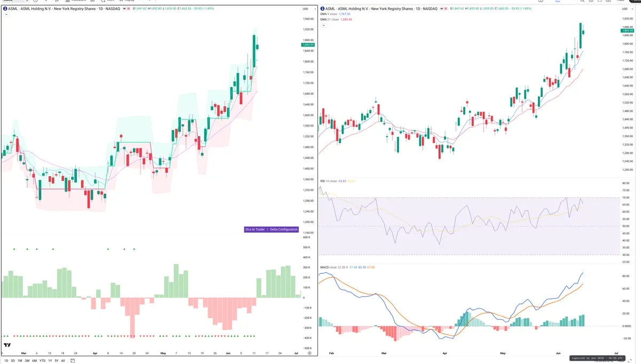641x364 pixels.
Task: Select the RSI 14 close indicator legend
Action: (328, 181)
